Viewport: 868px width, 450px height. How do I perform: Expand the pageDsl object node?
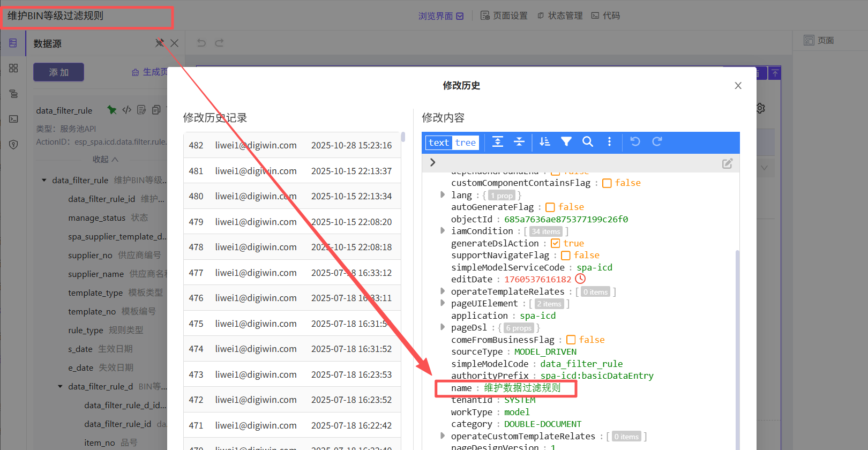442,327
